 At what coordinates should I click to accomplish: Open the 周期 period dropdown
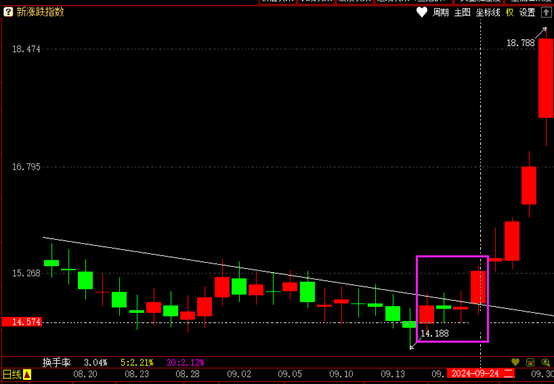(441, 13)
